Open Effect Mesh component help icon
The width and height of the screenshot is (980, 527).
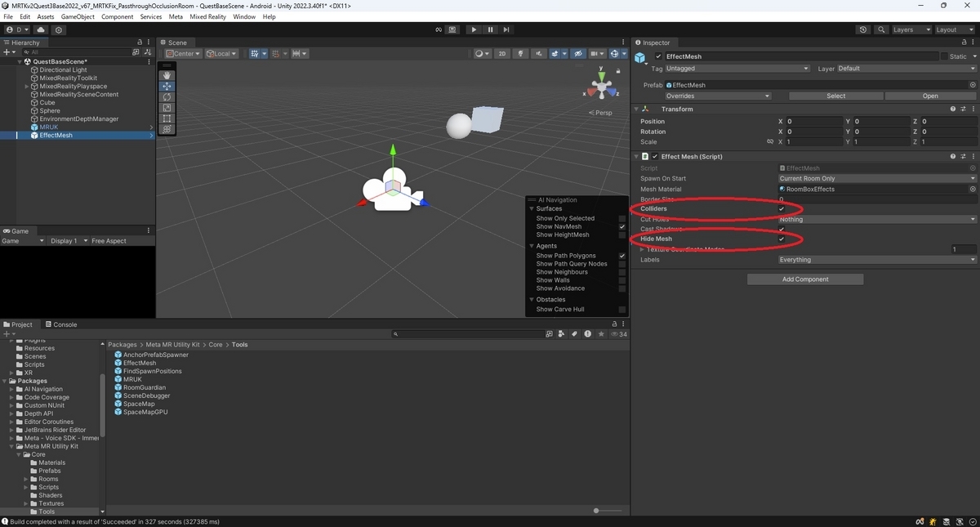[x=952, y=156]
